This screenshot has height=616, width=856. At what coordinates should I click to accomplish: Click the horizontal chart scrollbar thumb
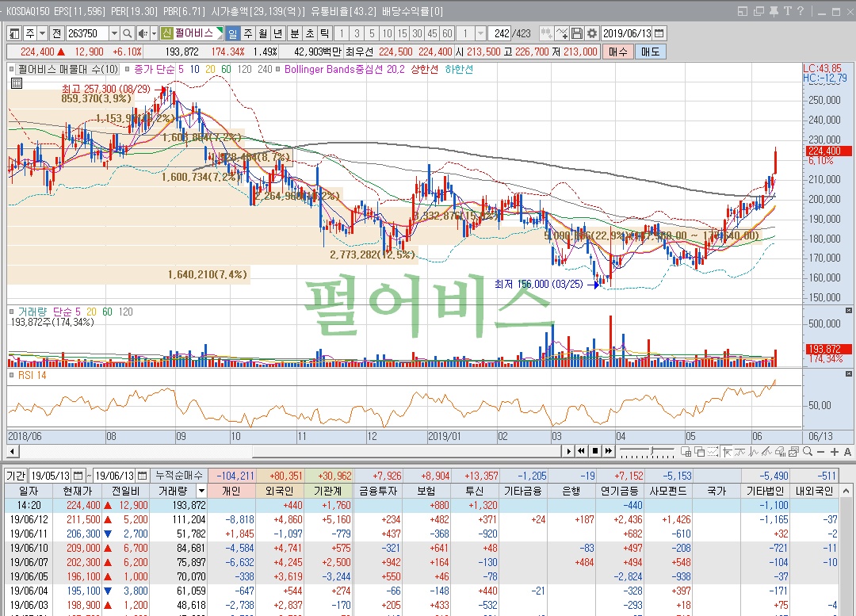pyautogui.click(x=407, y=451)
